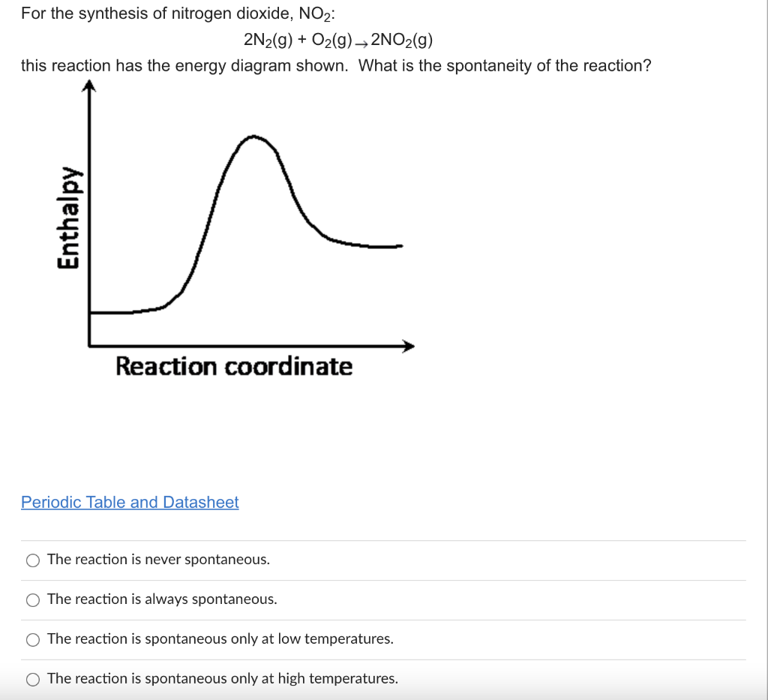The height and width of the screenshot is (700, 768).
Task: Click the energy diagram curve peak
Action: pyautogui.click(x=256, y=137)
